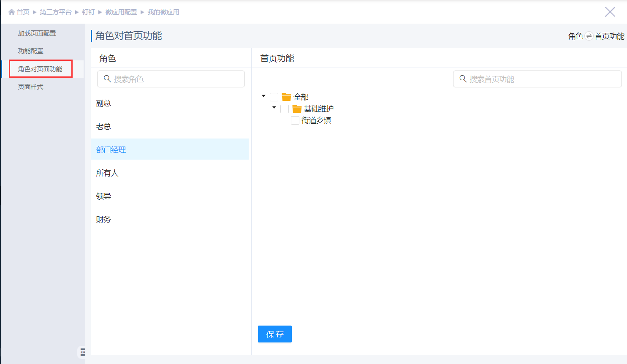Image resolution: width=627 pixels, height=364 pixels.
Task: Toggle the 基础维护 checkbox
Action: (285, 109)
